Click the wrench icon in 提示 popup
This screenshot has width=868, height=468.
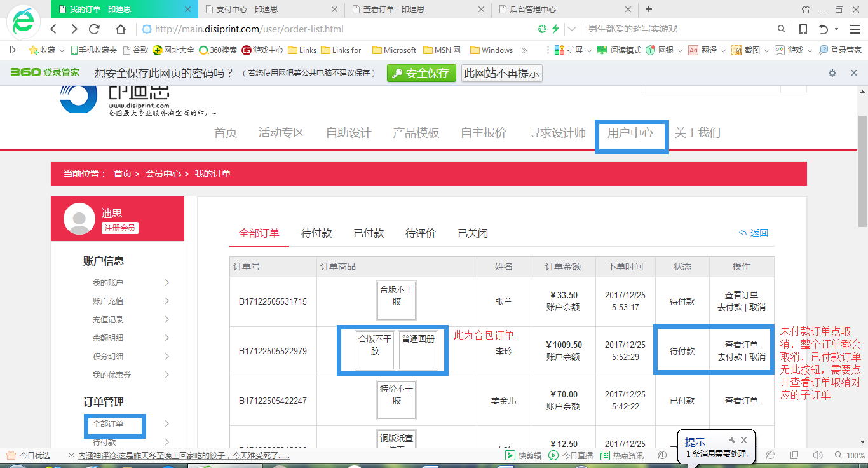pyautogui.click(x=731, y=440)
